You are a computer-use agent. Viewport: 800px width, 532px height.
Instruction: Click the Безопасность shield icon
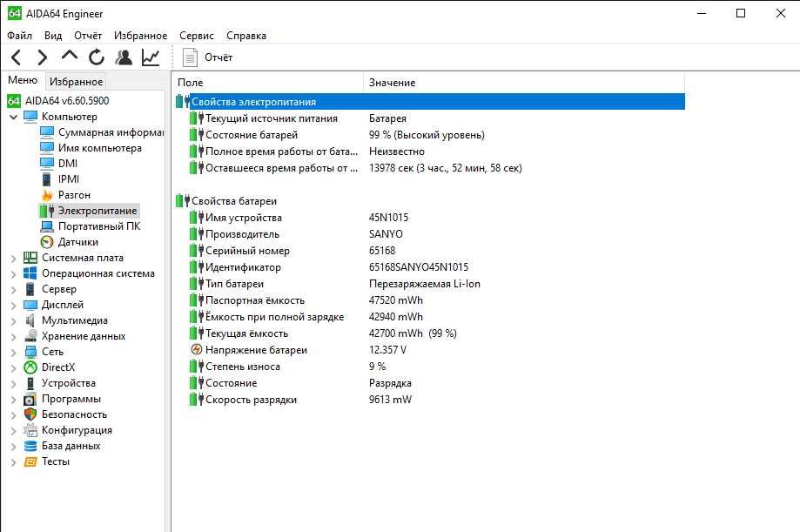30,414
